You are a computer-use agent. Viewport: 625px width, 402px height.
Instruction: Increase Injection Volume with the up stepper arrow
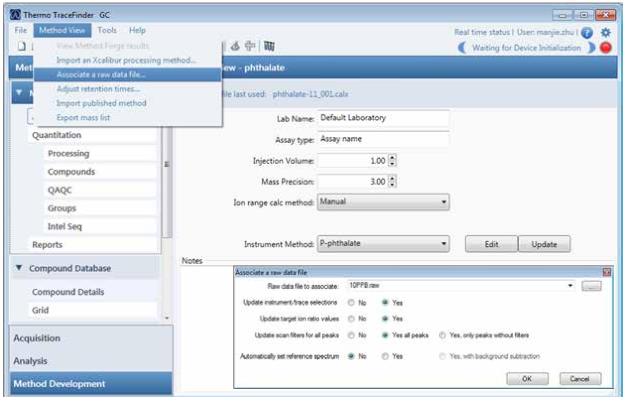(392, 158)
